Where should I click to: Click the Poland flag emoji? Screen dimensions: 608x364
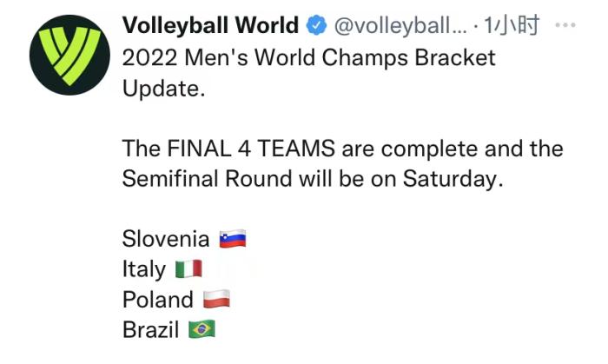point(216,300)
